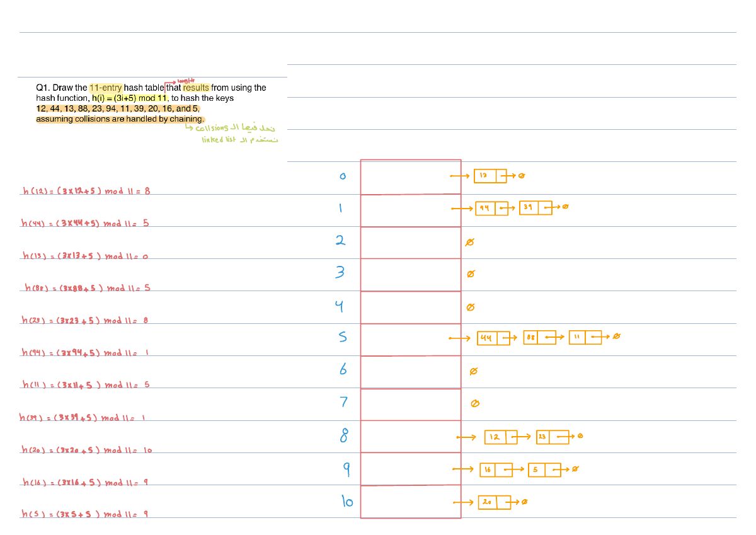The image size is (756, 535).
Task: Select the node box containing 23
Action: click(x=552, y=437)
